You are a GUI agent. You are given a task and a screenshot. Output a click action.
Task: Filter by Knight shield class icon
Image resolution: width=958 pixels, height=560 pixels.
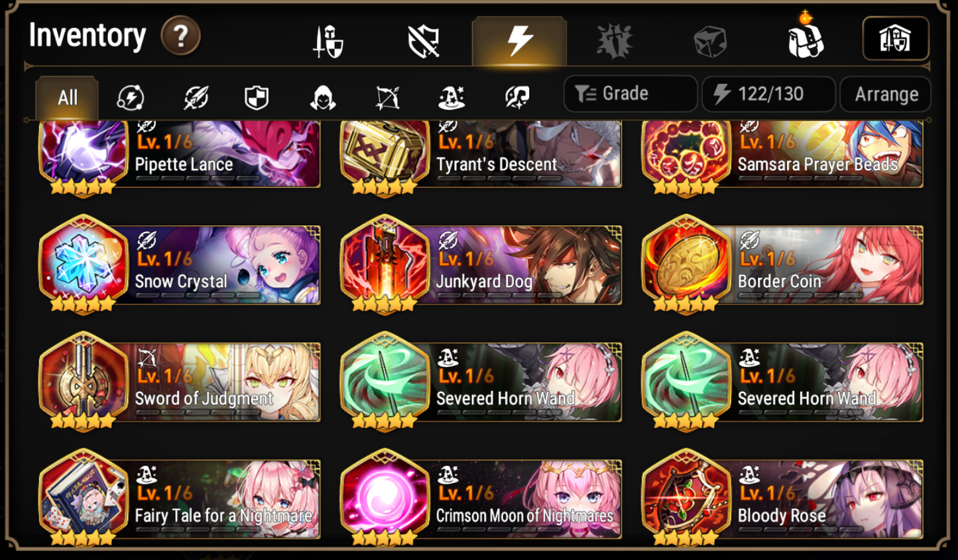[257, 98]
